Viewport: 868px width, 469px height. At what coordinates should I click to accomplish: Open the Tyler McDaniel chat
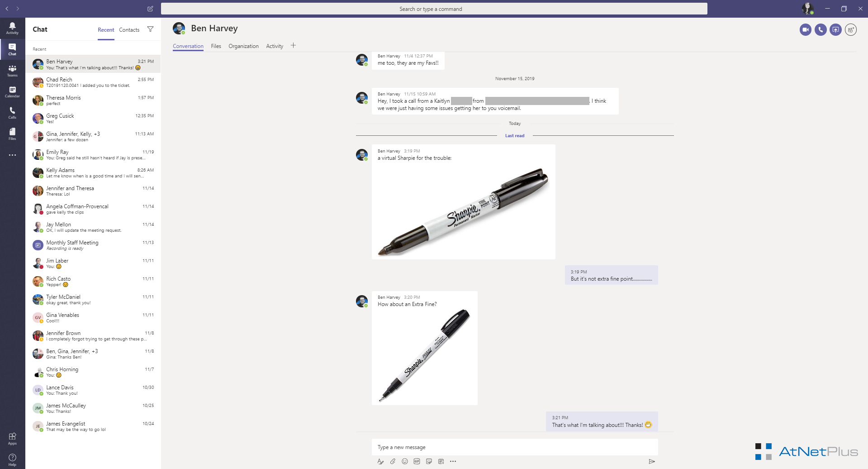tap(93, 299)
